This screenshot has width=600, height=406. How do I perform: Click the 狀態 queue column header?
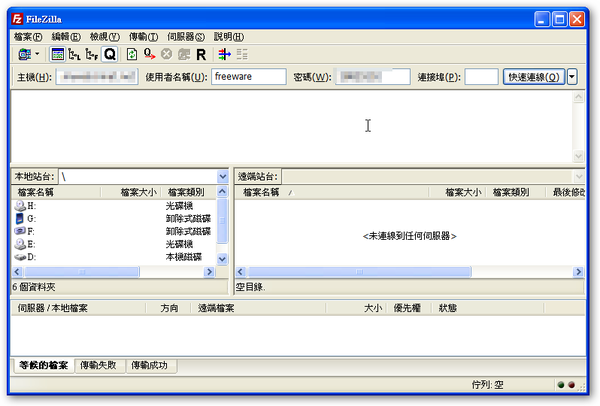[448, 308]
